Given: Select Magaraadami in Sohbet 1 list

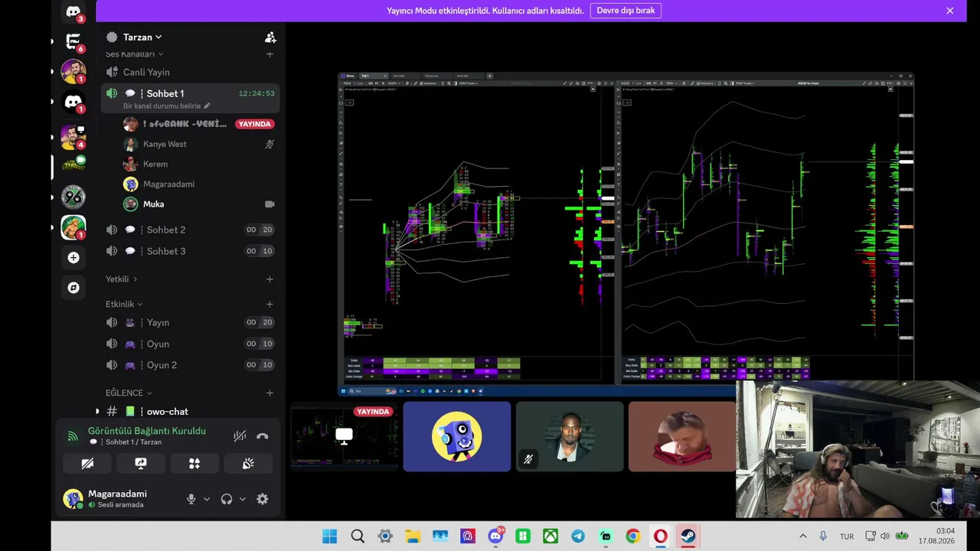Looking at the screenshot, I should tap(199, 184).
